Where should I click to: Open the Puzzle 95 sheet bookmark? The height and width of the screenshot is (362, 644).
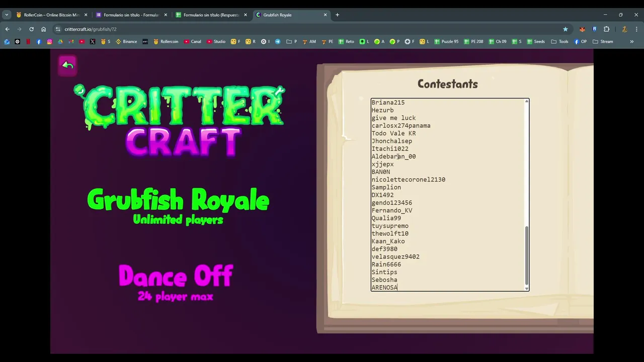tap(446, 42)
